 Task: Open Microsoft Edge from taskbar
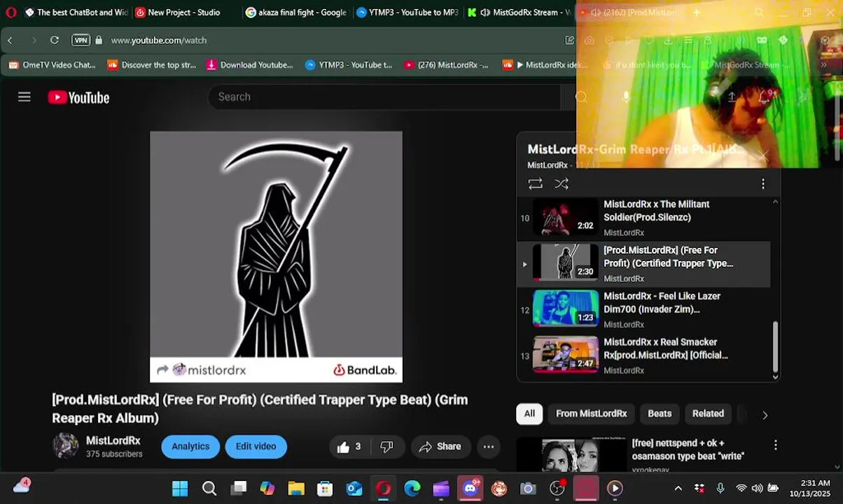(x=412, y=488)
